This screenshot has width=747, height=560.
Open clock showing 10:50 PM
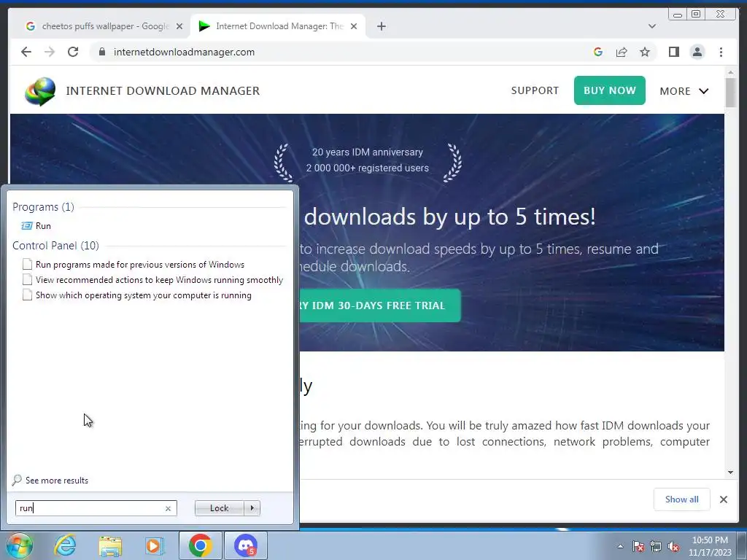(x=710, y=546)
